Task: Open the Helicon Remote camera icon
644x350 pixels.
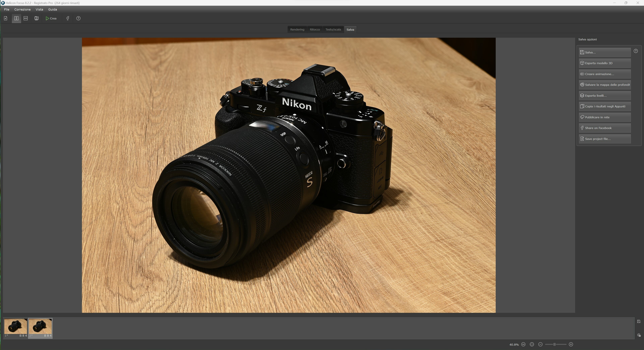Action: 37,18
